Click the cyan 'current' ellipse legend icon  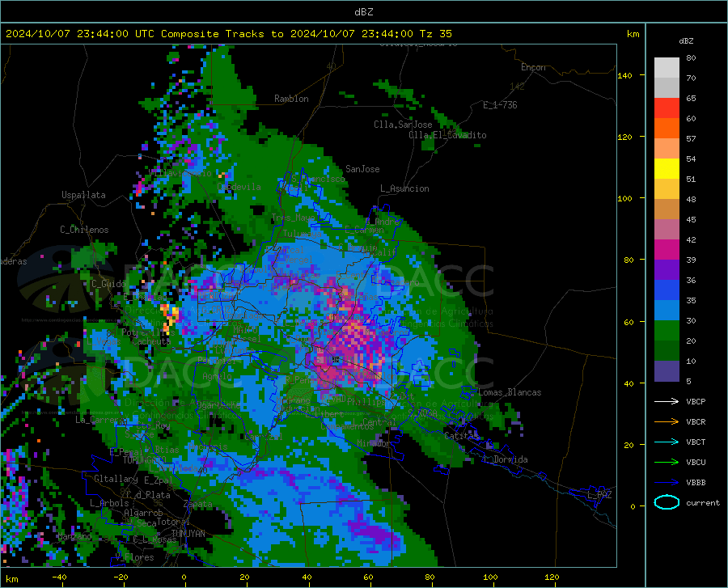(667, 502)
